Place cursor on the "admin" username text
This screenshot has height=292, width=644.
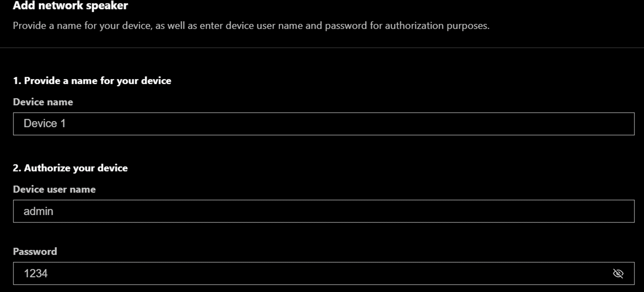click(38, 211)
